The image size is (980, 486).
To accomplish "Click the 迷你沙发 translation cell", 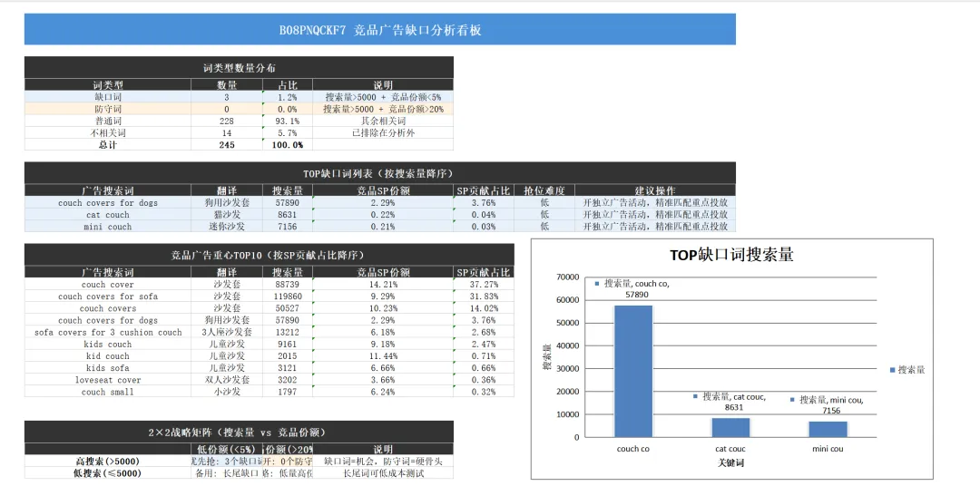I will tap(227, 226).
